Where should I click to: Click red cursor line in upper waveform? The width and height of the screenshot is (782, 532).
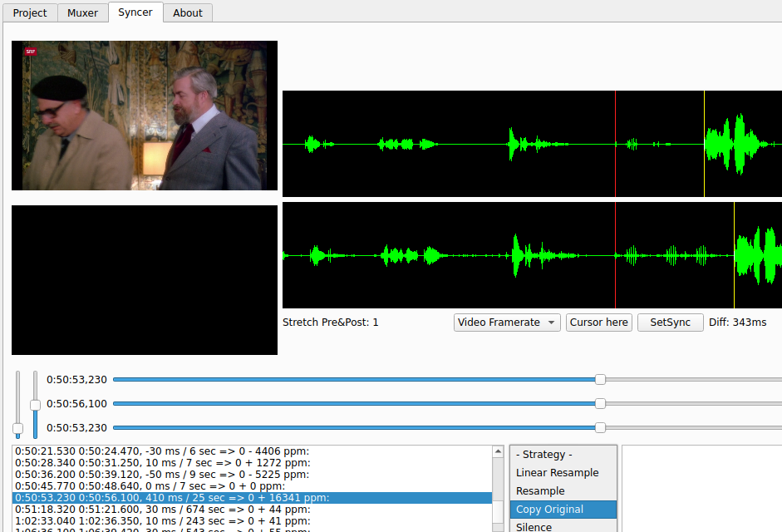(x=616, y=144)
